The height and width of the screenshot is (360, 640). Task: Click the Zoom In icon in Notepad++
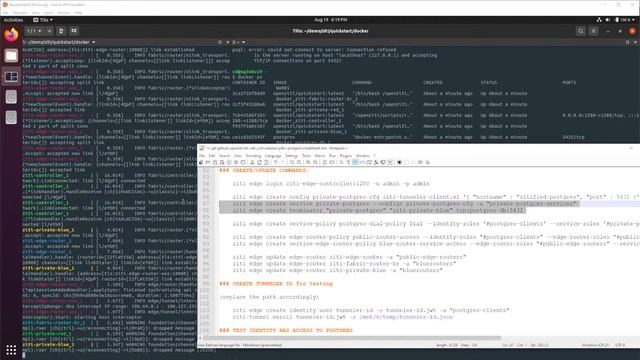pos(309,162)
